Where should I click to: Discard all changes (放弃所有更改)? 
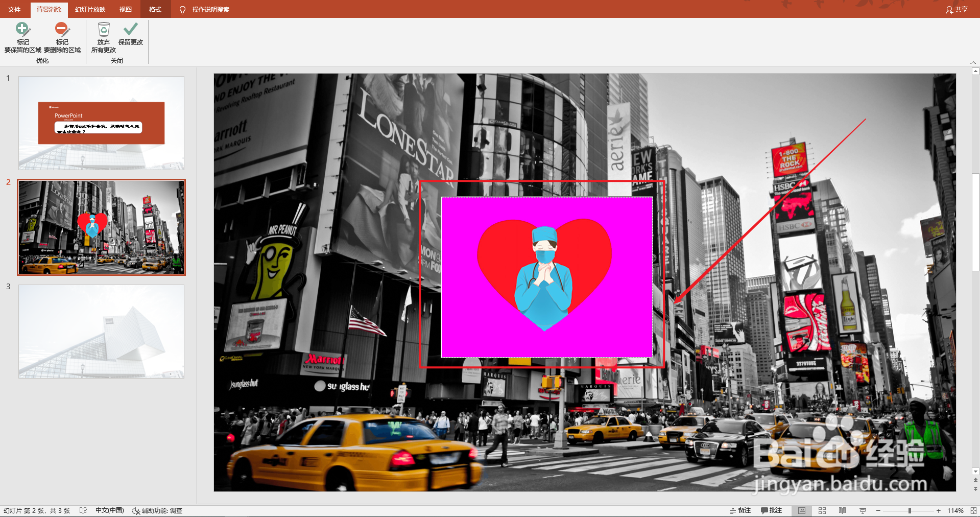[104, 37]
